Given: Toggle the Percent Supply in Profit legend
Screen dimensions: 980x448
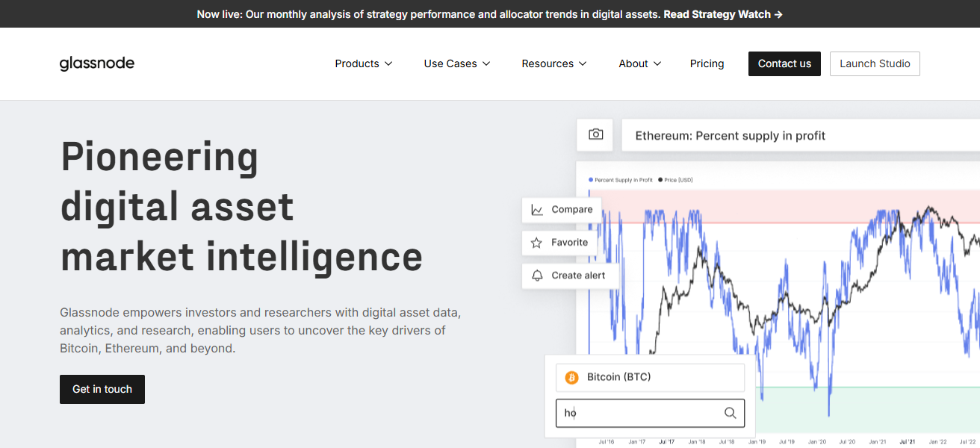Looking at the screenshot, I should [x=621, y=180].
